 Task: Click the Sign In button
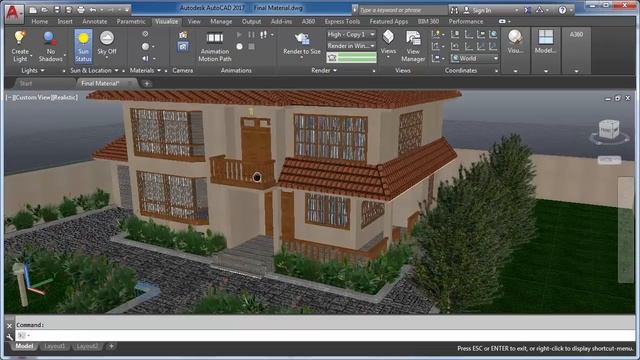click(x=477, y=10)
